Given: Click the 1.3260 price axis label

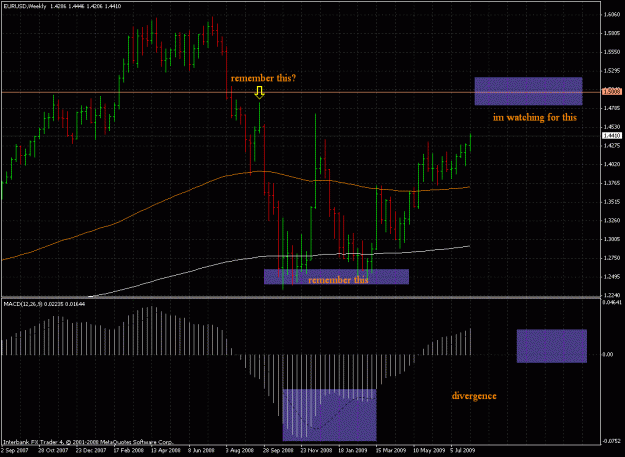Looking at the screenshot, I should pos(612,220).
